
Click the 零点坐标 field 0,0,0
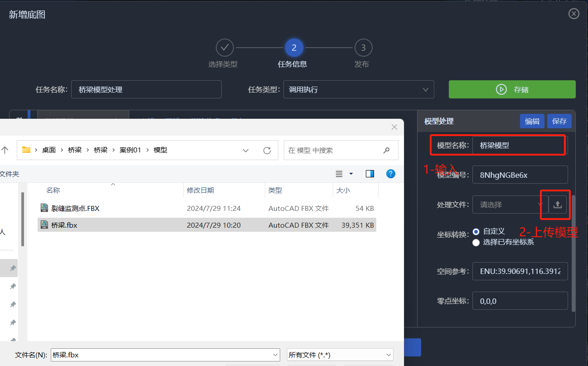520,301
